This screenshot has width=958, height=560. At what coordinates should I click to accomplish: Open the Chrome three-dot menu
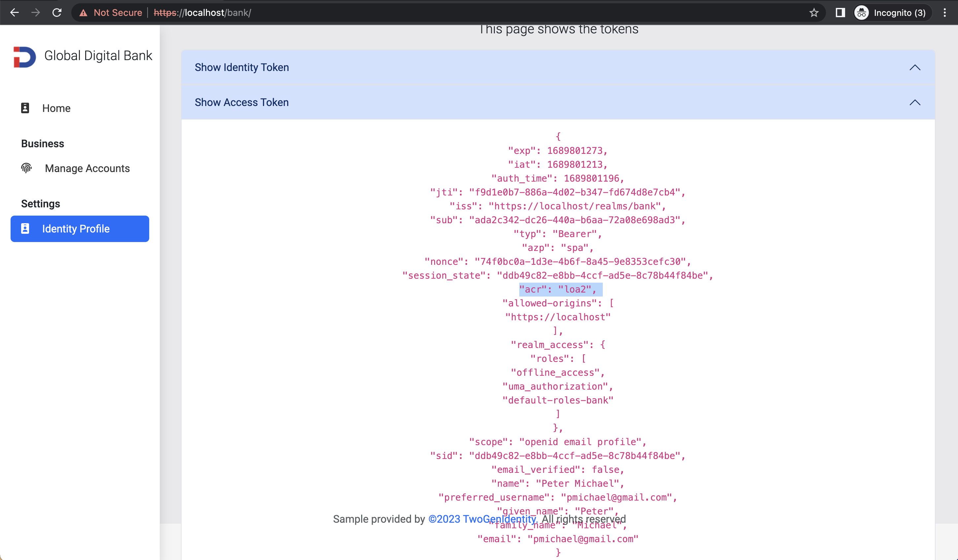944,13
